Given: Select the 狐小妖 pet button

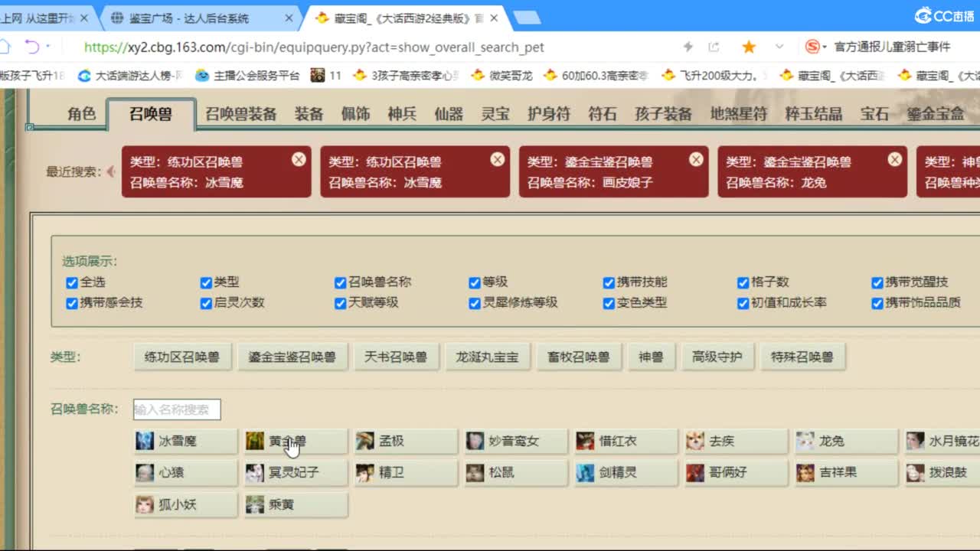Looking at the screenshot, I should tap(186, 504).
